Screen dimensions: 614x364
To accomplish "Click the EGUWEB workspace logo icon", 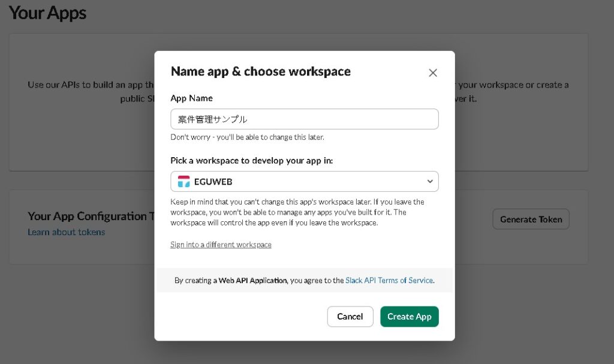I will click(x=183, y=182).
